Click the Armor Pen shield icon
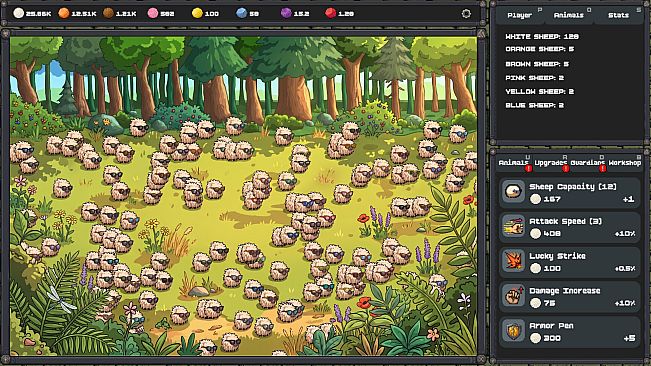The height and width of the screenshot is (366, 651). pyautogui.click(x=514, y=331)
